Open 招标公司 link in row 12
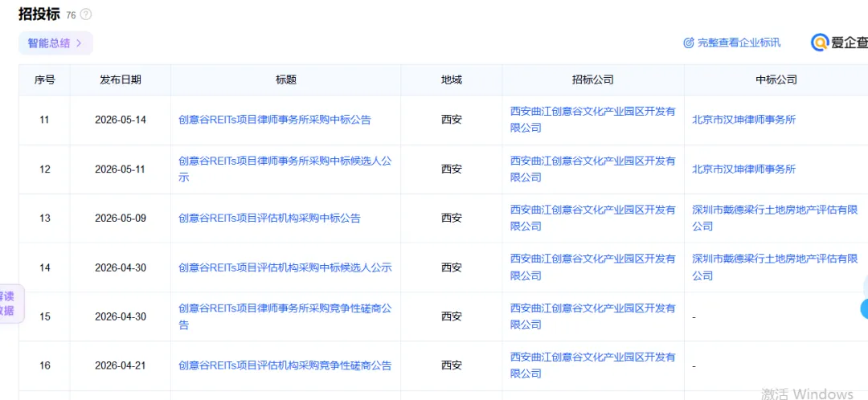868x400 pixels. click(593, 169)
